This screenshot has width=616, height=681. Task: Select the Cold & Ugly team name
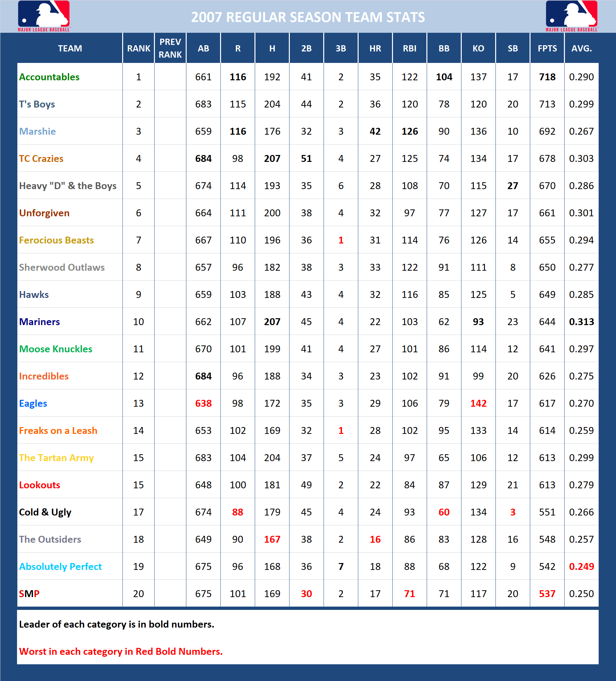(45, 512)
